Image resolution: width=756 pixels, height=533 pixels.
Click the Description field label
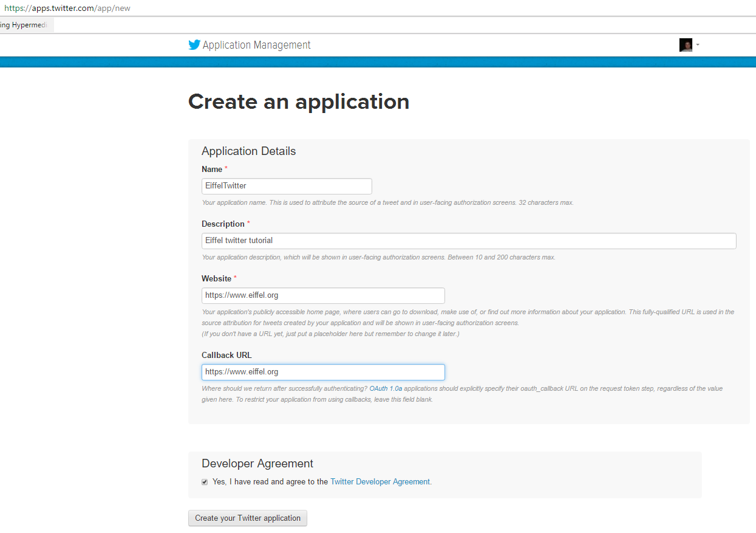tap(223, 224)
